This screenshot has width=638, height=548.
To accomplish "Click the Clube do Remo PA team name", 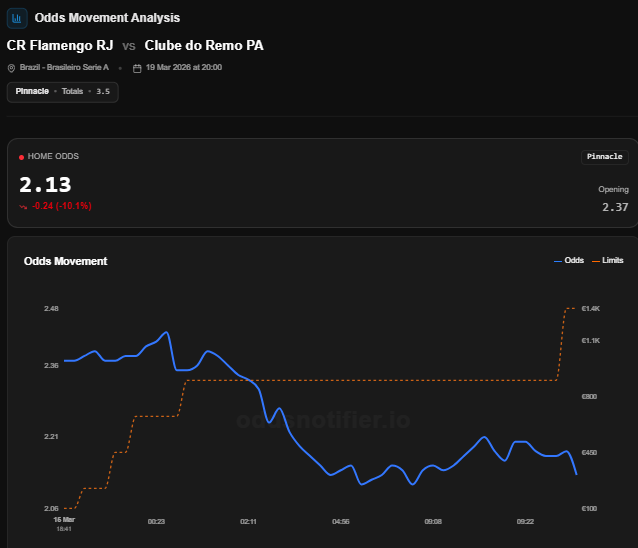I will coord(204,45).
